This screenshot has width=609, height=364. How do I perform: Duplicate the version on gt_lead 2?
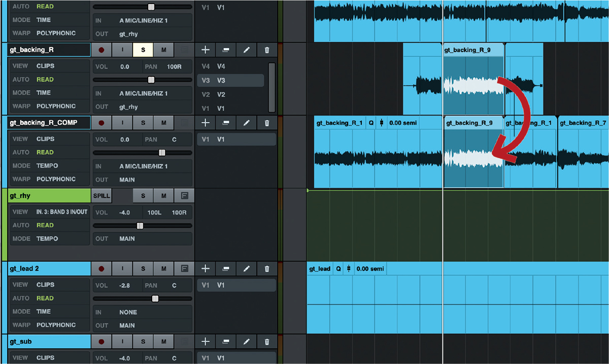pos(226,269)
